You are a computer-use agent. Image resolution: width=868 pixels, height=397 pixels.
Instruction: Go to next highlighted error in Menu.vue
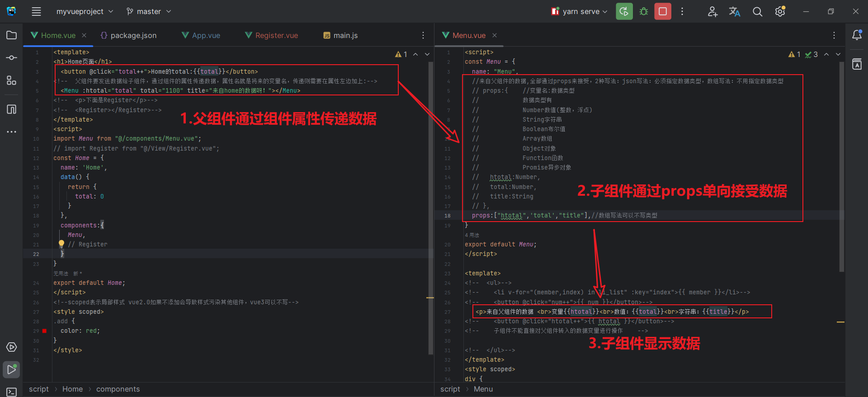(x=838, y=54)
